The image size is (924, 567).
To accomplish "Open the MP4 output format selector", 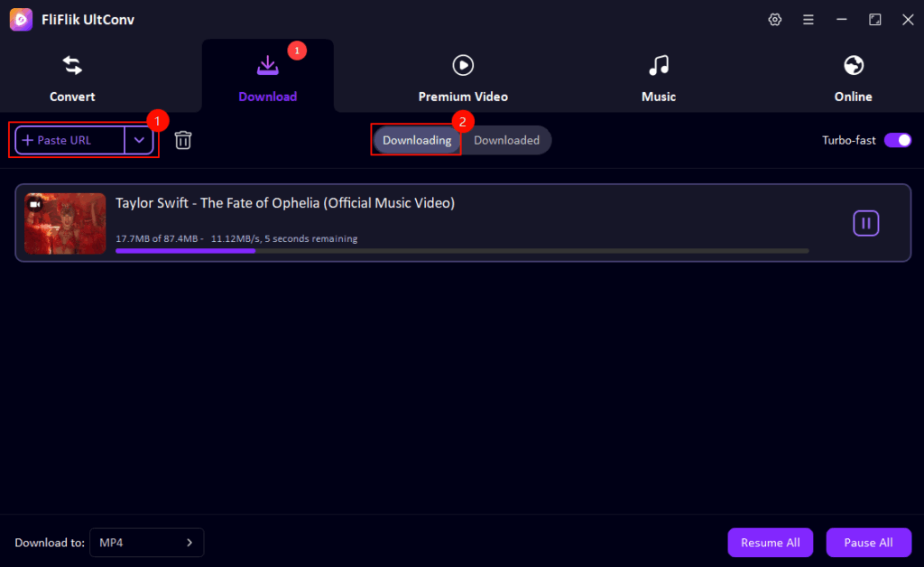I will (x=146, y=543).
